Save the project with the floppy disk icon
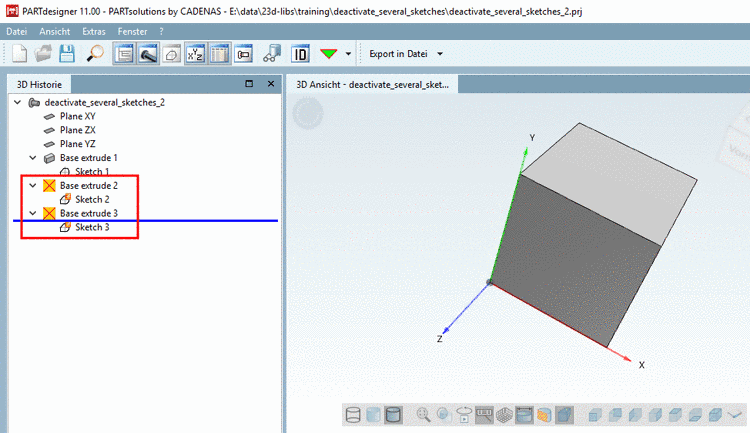Image resolution: width=750 pixels, height=433 pixels. [67, 54]
